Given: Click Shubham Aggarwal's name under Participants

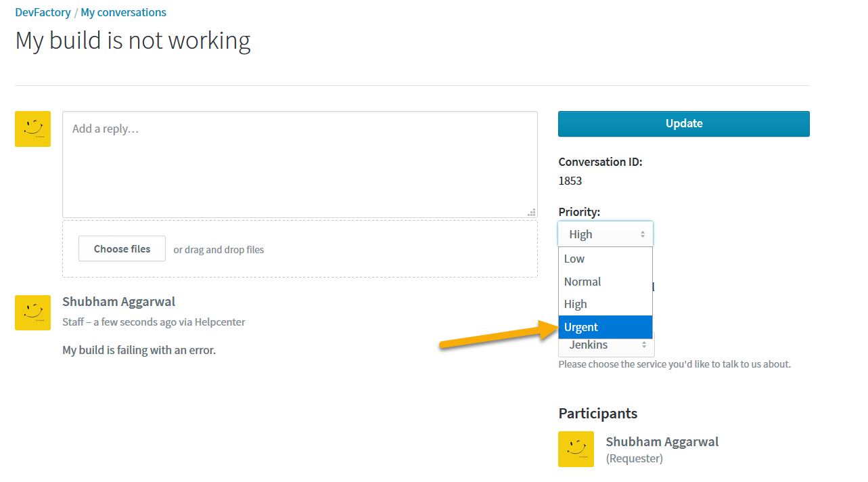Looking at the screenshot, I should point(662,442).
